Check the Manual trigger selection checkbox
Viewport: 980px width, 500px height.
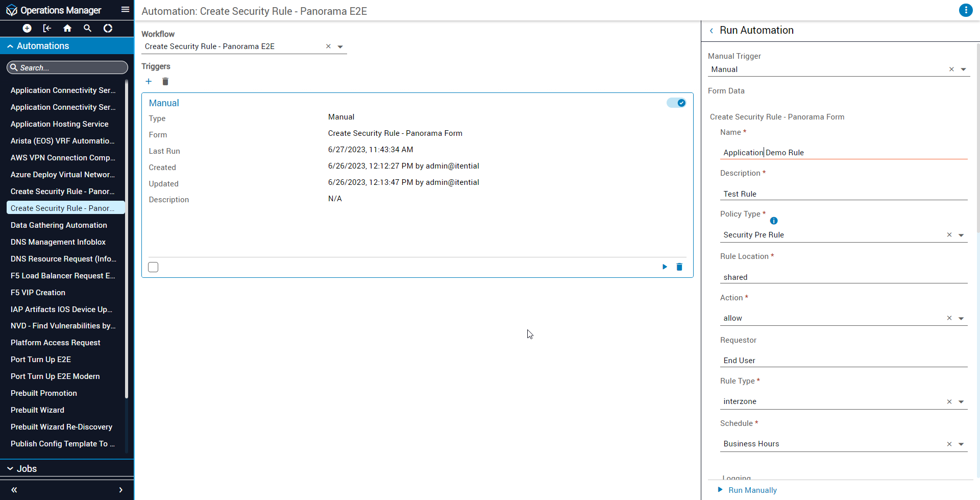[153, 267]
